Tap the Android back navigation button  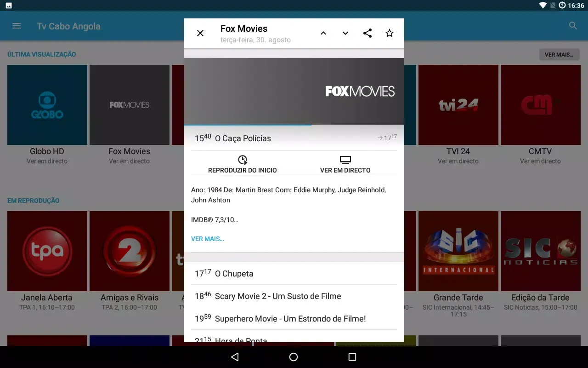235,357
